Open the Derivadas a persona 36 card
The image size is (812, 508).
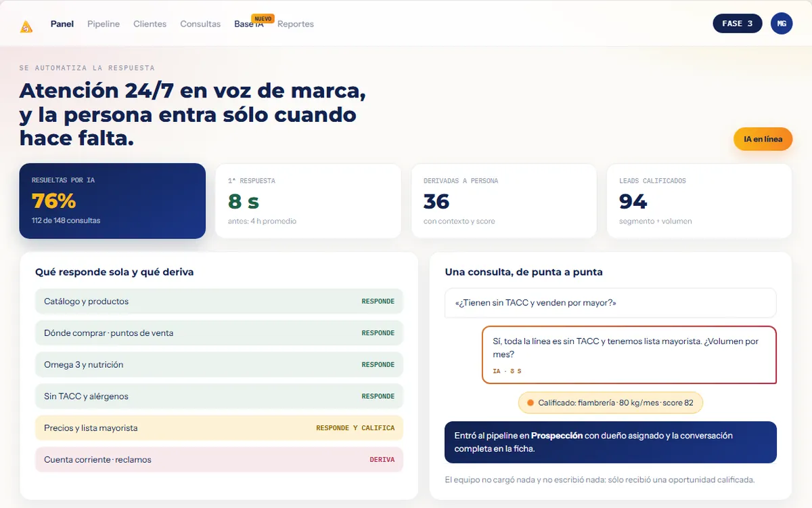tap(503, 201)
